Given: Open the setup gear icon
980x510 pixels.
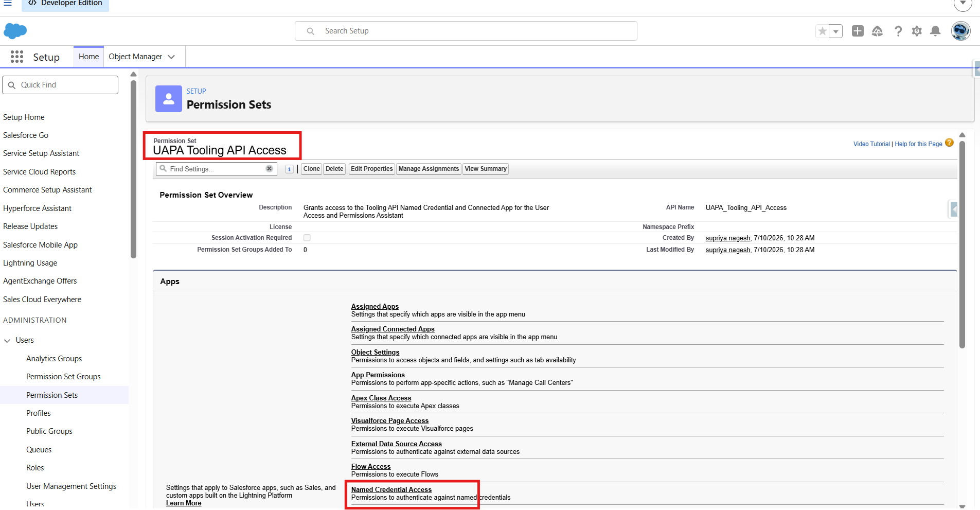Looking at the screenshot, I should pyautogui.click(x=917, y=31).
